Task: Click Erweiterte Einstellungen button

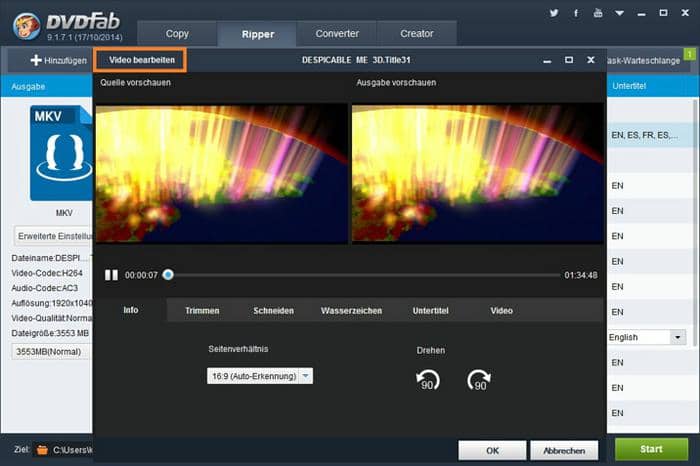Action: pyautogui.click(x=53, y=236)
